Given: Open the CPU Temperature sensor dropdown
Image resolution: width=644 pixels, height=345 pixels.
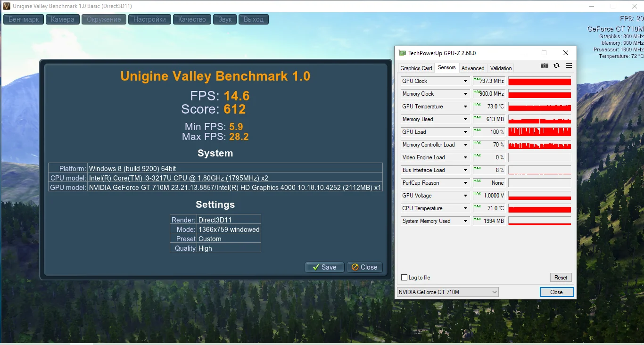Looking at the screenshot, I should click(465, 208).
